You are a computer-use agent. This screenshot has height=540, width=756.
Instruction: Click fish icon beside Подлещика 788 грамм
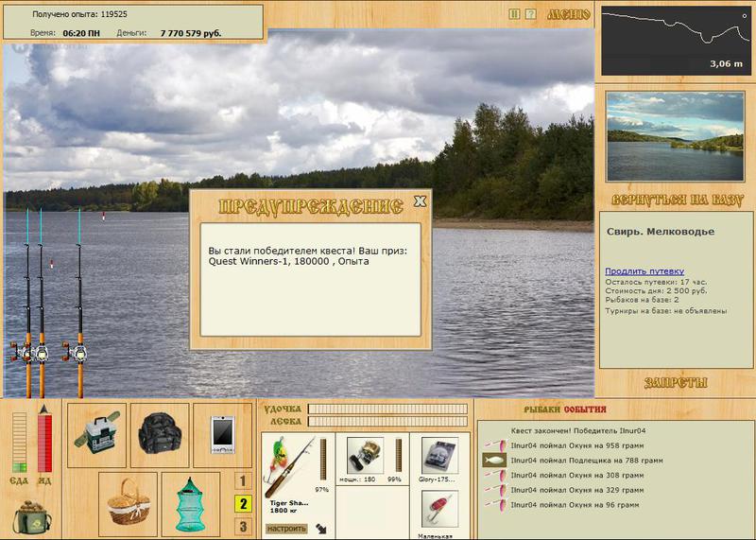pyautogui.click(x=494, y=461)
